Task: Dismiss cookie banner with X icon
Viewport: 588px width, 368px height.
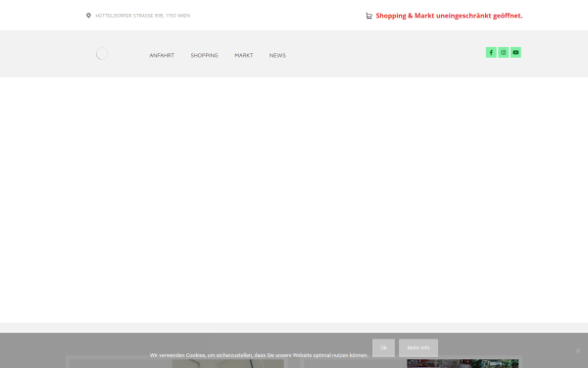Action: click(578, 350)
